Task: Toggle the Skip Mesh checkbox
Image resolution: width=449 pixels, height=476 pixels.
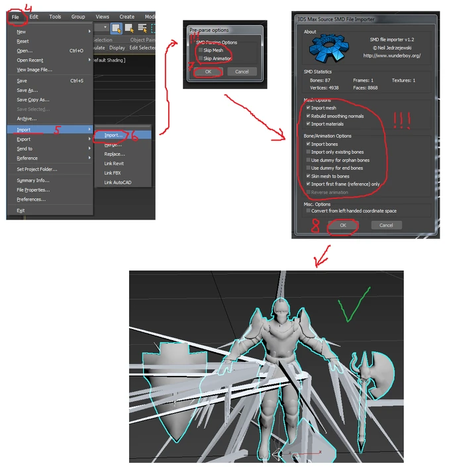Action: pyautogui.click(x=201, y=50)
